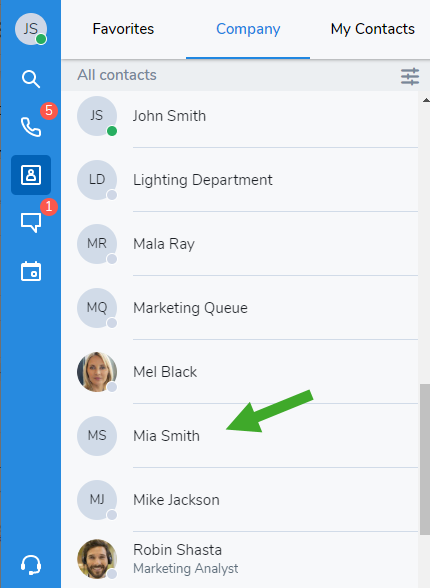
Task: Open the search magnifier icon in sidebar
Action: (31, 79)
